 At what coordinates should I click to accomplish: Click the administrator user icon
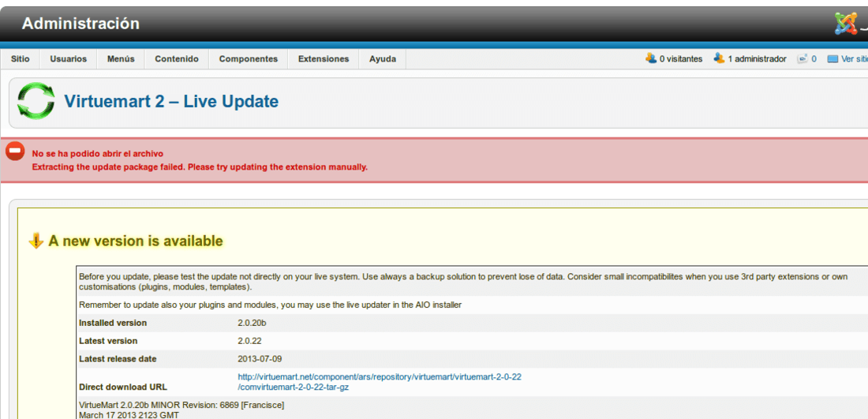point(719,58)
